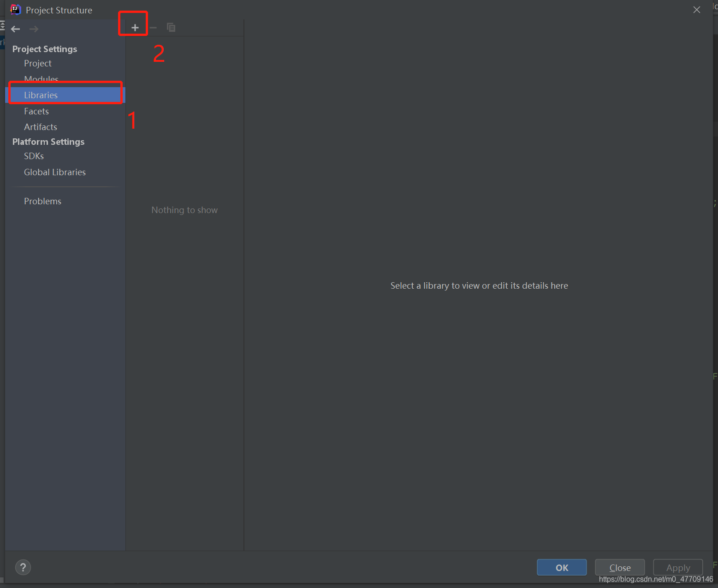Close the Project Structure dialog window
The height and width of the screenshot is (588, 718).
(x=697, y=10)
